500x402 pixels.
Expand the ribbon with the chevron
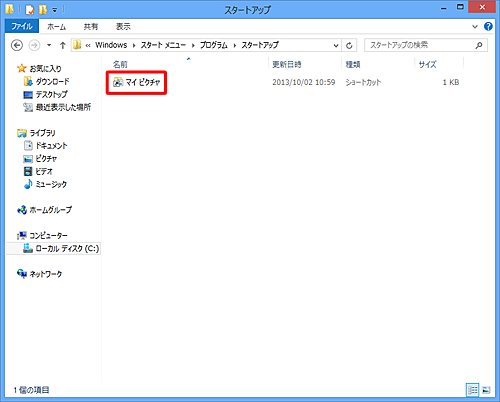[475, 27]
